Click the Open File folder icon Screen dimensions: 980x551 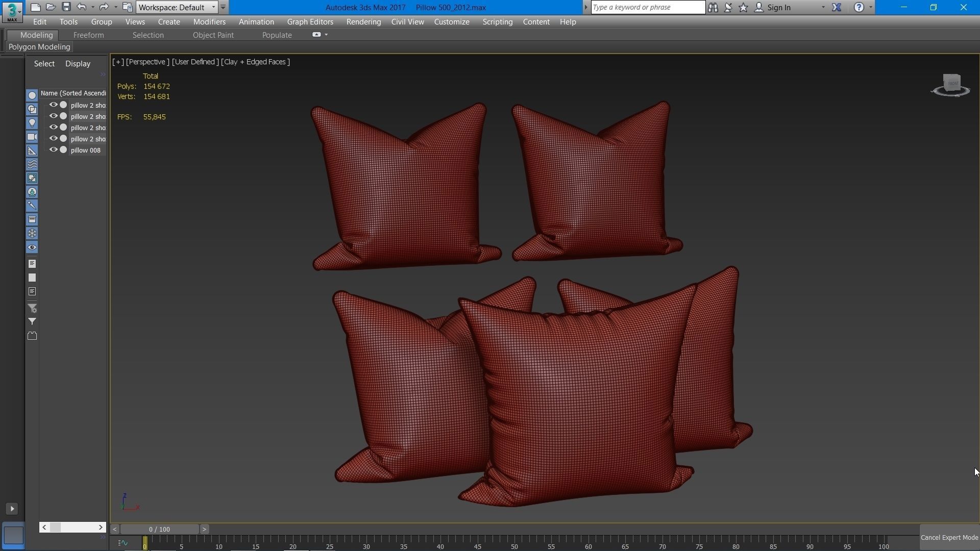(x=51, y=7)
